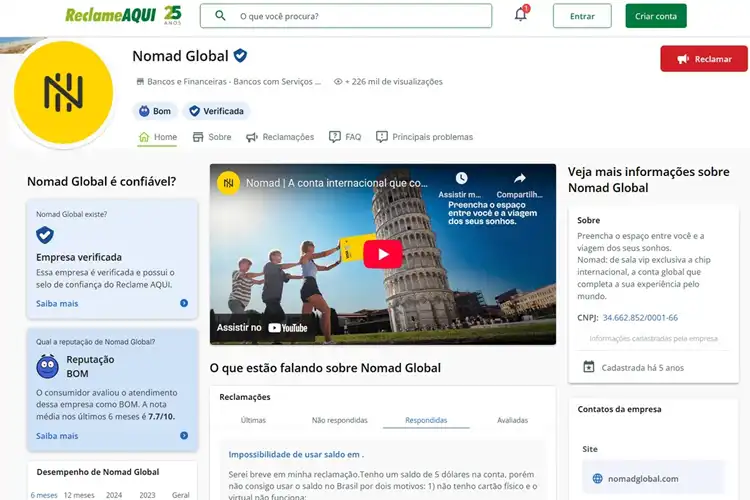Open notifications bell icon
The height and width of the screenshot is (500, 750).
521,14
